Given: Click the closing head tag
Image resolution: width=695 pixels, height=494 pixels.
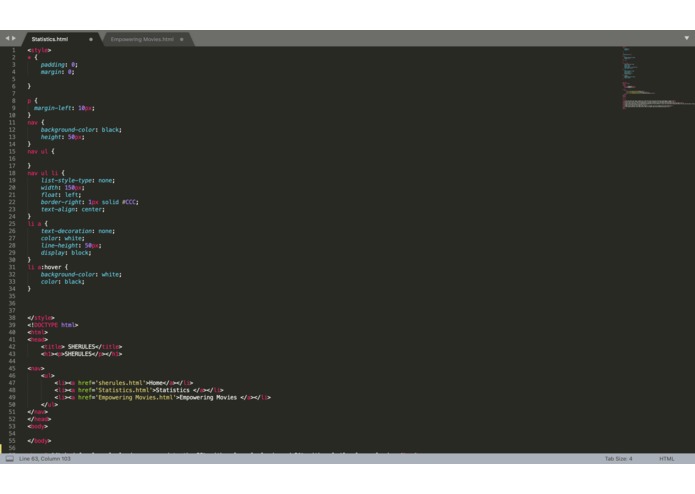Looking at the screenshot, I should coord(39,419).
